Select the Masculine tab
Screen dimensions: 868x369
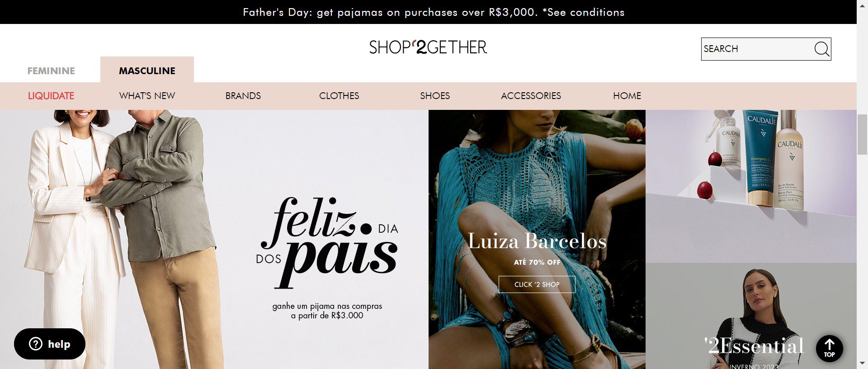click(x=147, y=71)
